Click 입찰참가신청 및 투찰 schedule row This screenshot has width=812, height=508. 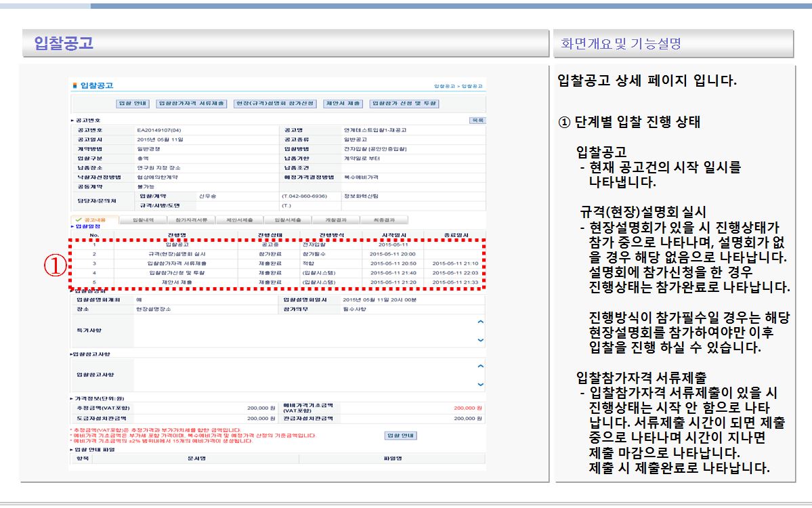pos(177,273)
